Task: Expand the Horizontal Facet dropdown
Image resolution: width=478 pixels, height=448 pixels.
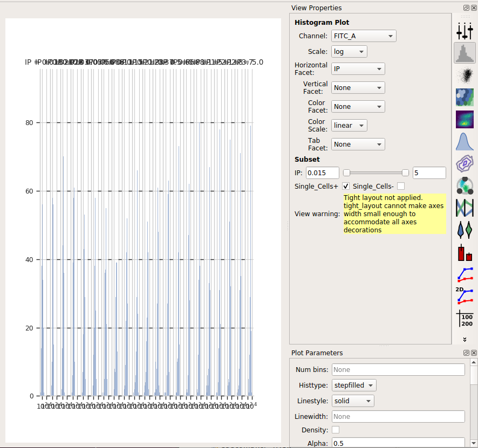Action: tap(358, 69)
